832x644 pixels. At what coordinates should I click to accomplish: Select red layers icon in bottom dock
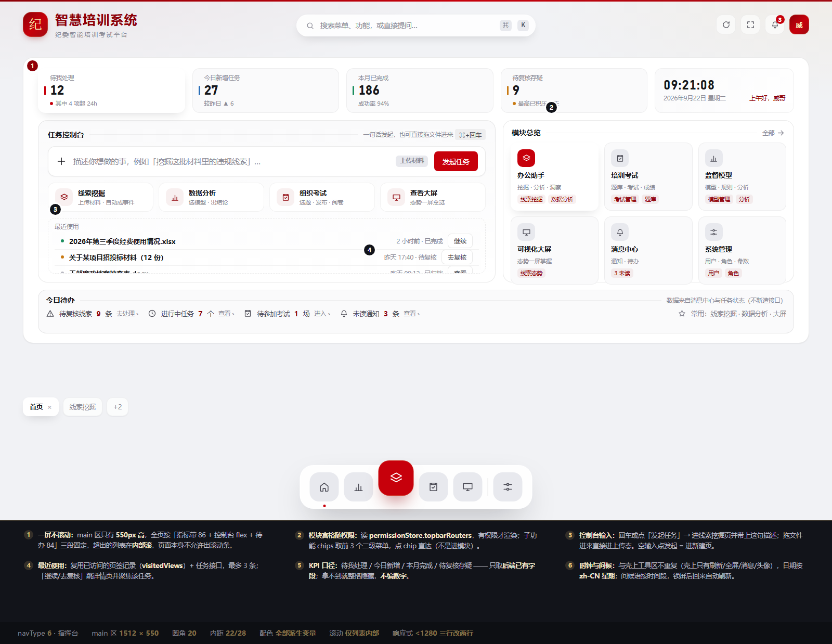(396, 478)
